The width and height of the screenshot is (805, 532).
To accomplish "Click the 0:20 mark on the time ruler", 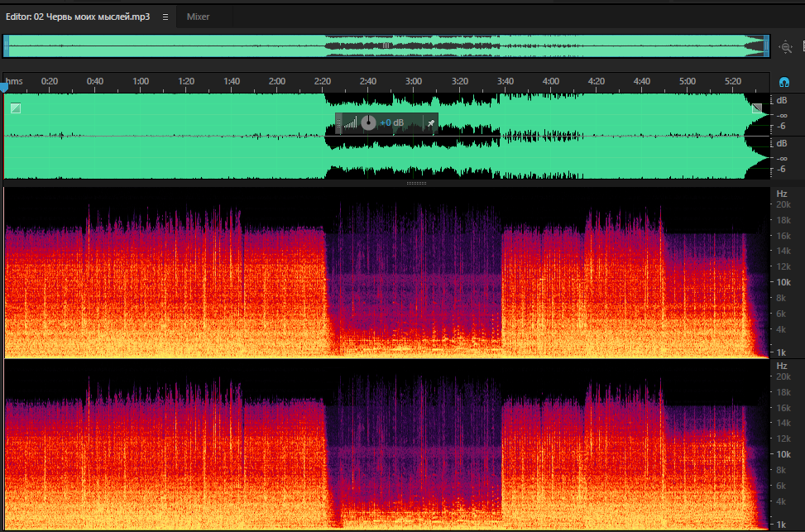I will click(50, 81).
